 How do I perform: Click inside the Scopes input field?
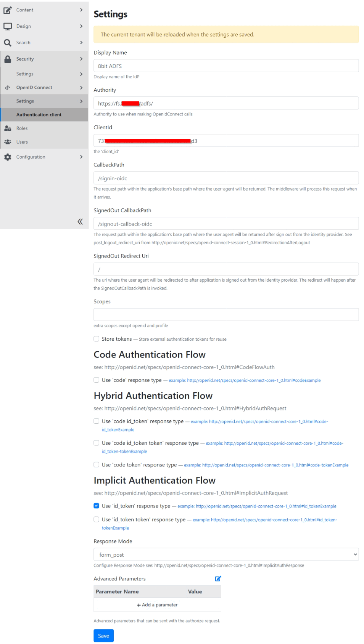click(x=226, y=314)
